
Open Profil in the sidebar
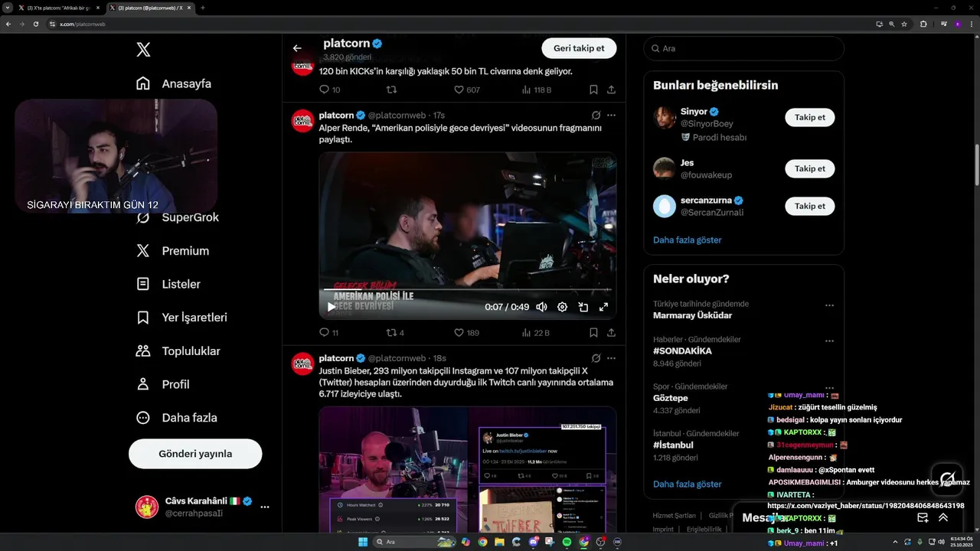coord(162,384)
